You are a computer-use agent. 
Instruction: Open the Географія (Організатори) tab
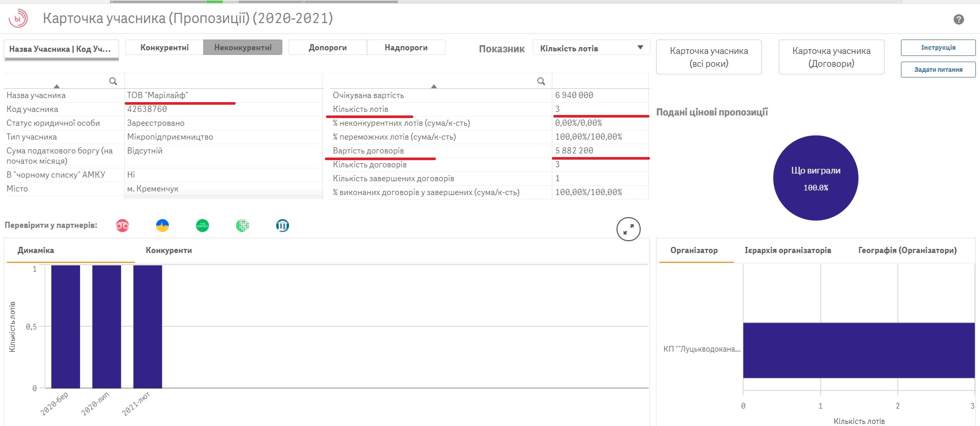(x=907, y=250)
